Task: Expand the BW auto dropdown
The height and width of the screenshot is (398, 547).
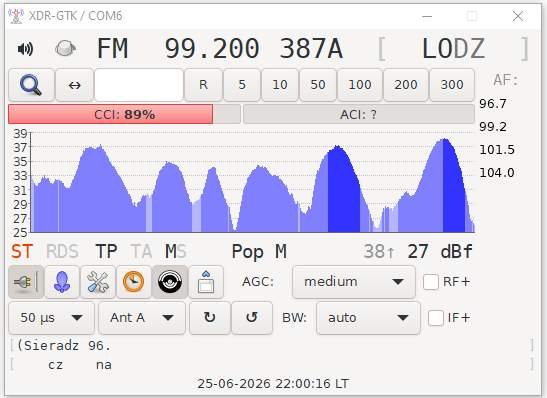Action: pos(368,318)
